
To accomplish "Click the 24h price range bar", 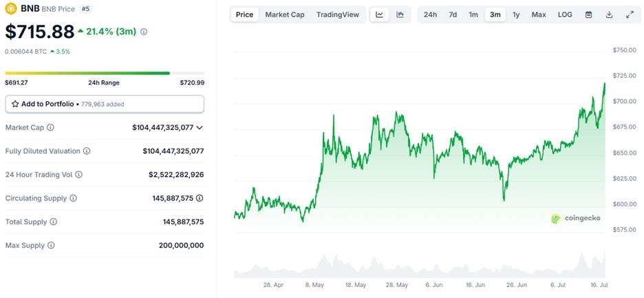I will point(104,73).
